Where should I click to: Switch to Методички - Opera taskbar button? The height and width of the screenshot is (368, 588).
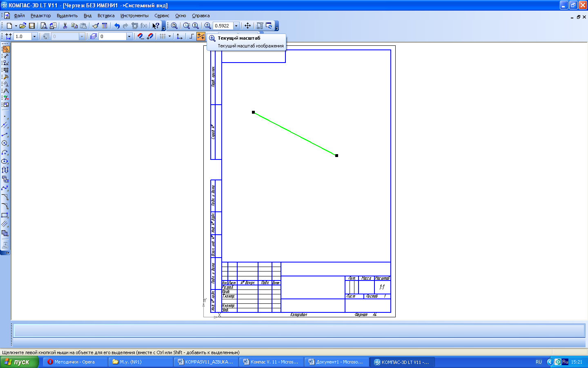[75, 362]
